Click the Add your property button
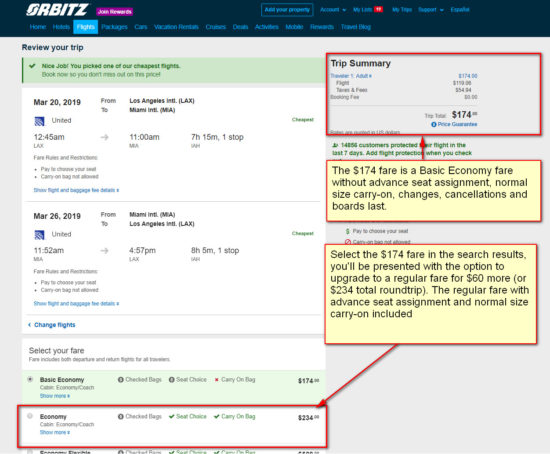 click(x=287, y=10)
